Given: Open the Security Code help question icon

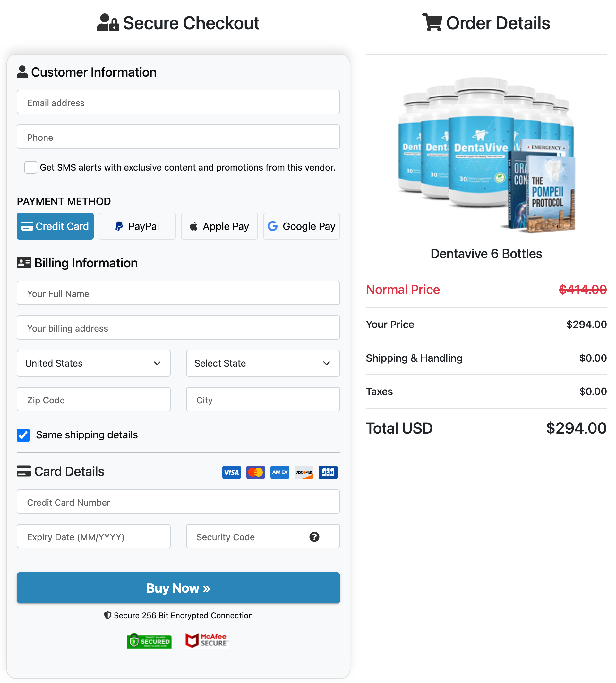Looking at the screenshot, I should [x=314, y=537].
